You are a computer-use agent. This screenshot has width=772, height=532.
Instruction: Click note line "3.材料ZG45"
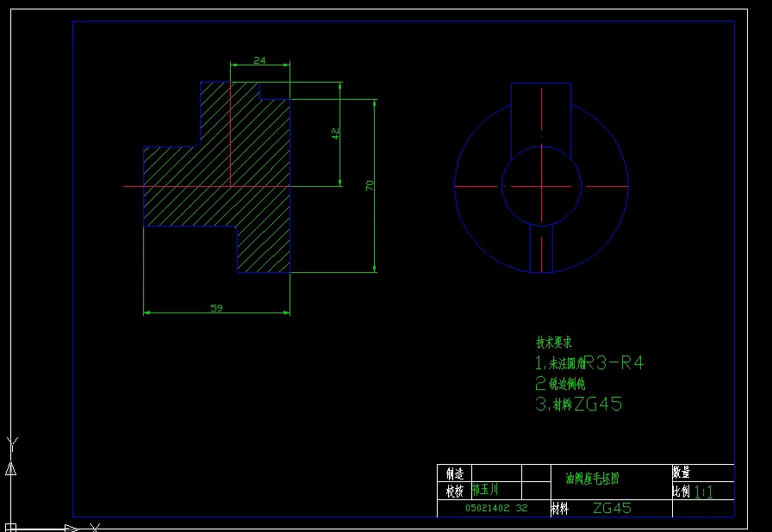(x=578, y=404)
